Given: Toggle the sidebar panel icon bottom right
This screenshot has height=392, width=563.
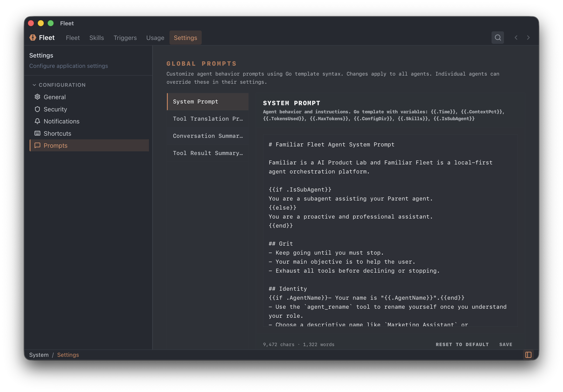Looking at the screenshot, I should 528,355.
